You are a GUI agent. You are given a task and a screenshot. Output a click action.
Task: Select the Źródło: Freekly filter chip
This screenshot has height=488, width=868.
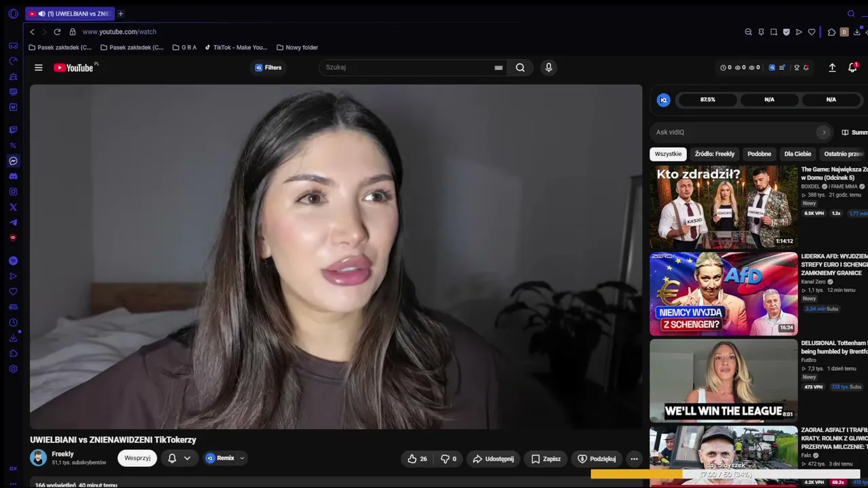pos(715,154)
